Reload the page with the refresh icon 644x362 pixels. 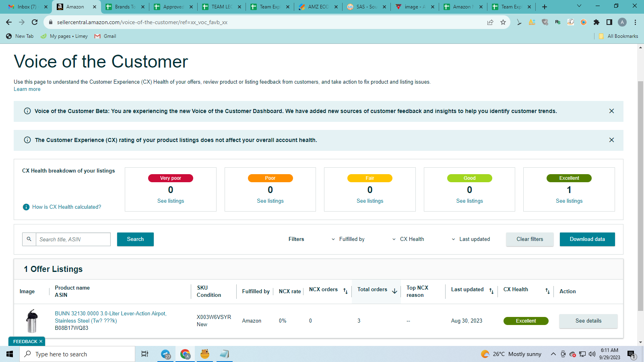(x=35, y=22)
